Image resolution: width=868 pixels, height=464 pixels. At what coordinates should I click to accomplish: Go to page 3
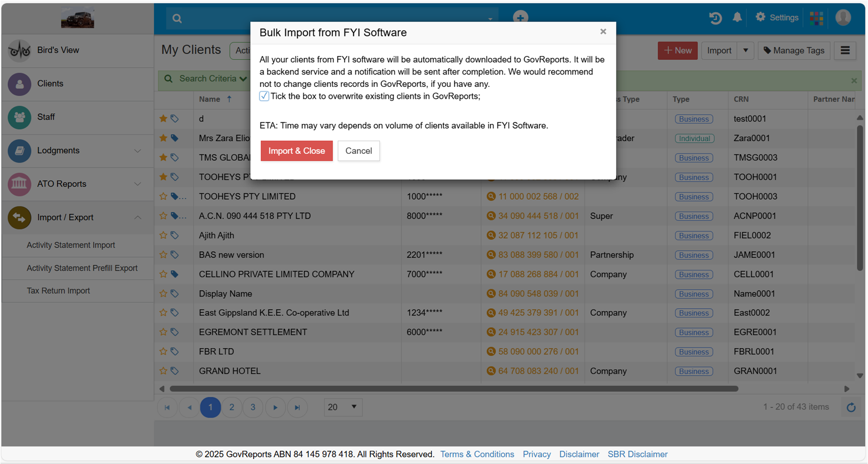pyautogui.click(x=253, y=408)
